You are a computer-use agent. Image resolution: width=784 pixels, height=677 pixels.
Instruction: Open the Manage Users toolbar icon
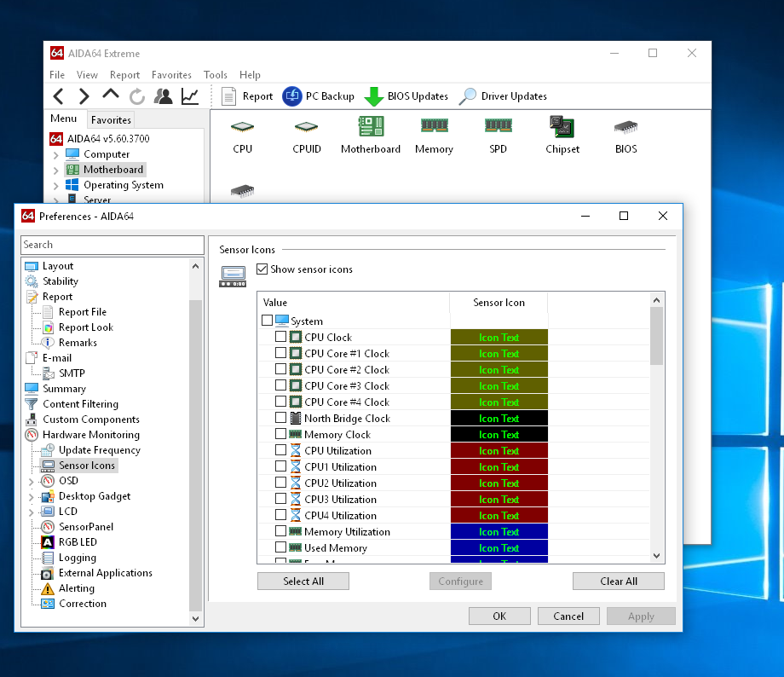coord(163,96)
